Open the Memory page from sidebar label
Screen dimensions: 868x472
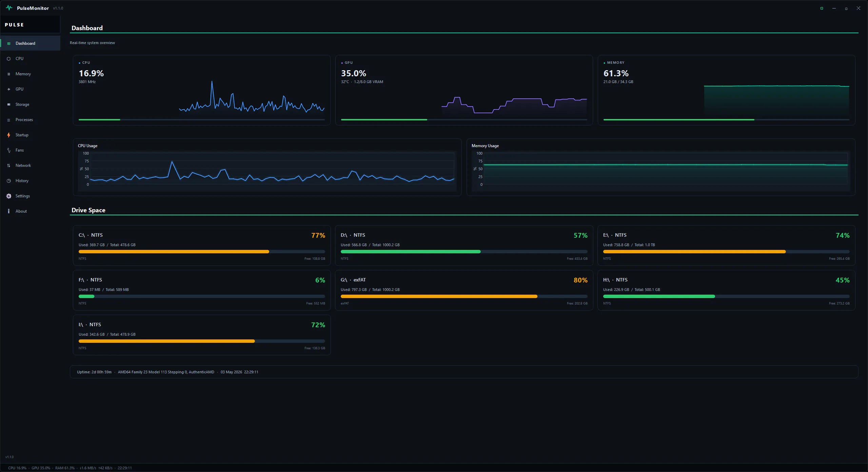pyautogui.click(x=23, y=74)
